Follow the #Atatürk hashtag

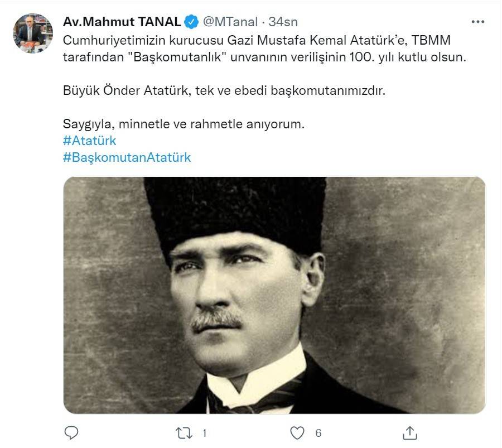pos(89,141)
